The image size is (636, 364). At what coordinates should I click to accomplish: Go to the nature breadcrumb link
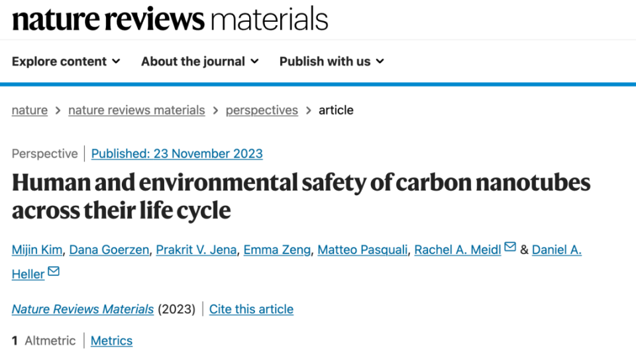pyautogui.click(x=30, y=111)
